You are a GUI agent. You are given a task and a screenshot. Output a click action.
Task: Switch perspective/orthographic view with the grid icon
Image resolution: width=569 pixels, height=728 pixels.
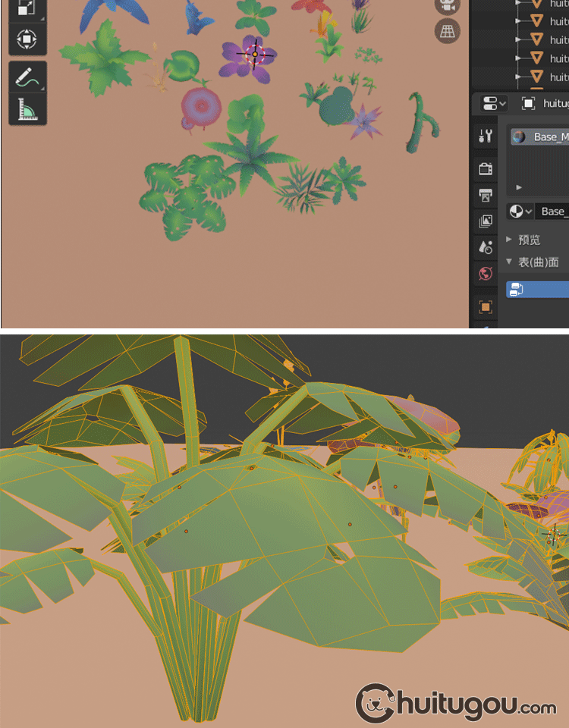point(447,32)
